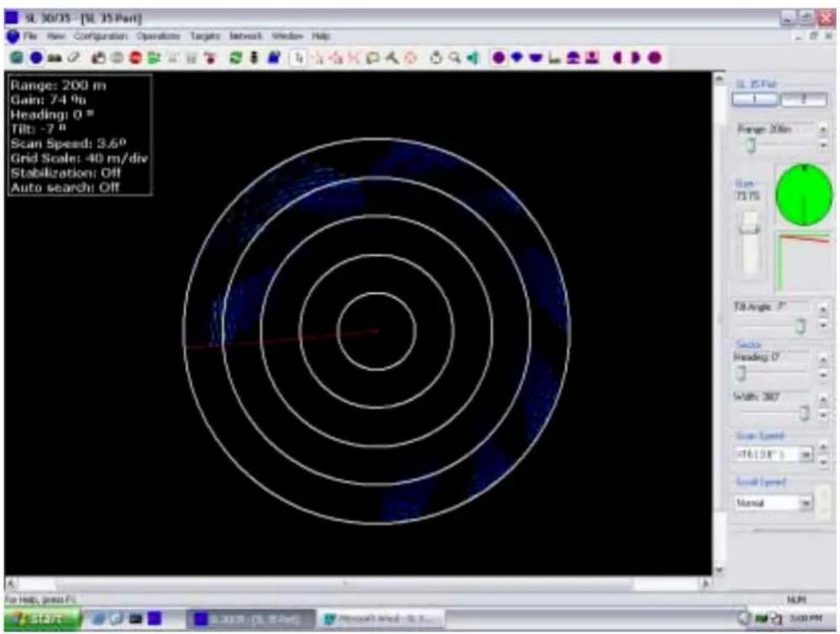The height and width of the screenshot is (634, 840).
Task: Click the last purple full-circle toolbar icon
Action: click(x=655, y=57)
